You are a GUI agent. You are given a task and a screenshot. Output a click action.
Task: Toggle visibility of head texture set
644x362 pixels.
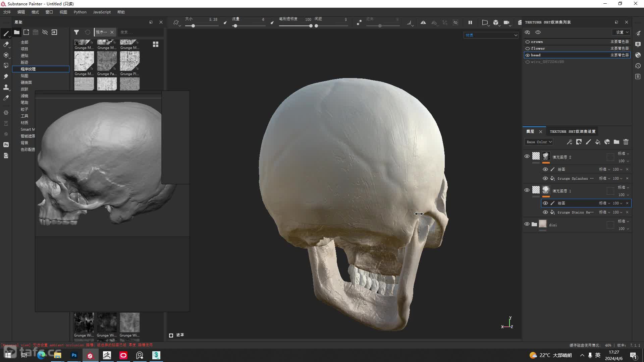[x=528, y=55]
